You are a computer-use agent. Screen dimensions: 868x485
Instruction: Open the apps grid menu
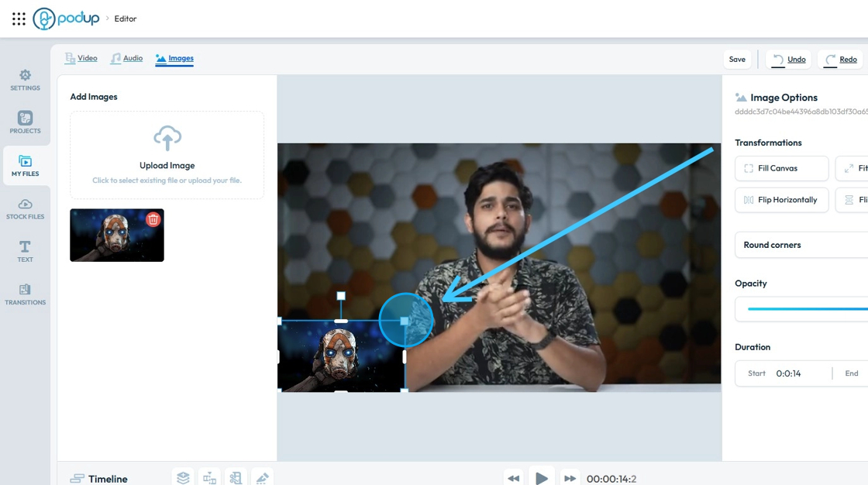(x=19, y=19)
